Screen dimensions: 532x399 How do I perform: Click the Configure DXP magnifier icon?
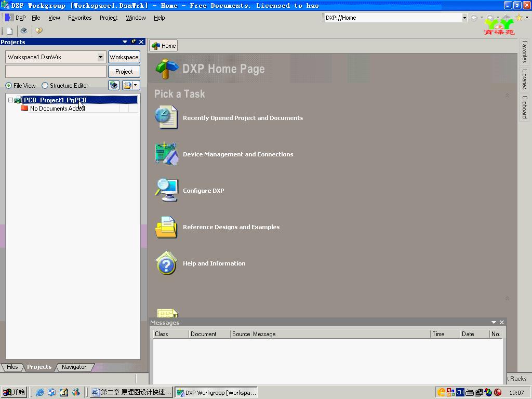167,190
